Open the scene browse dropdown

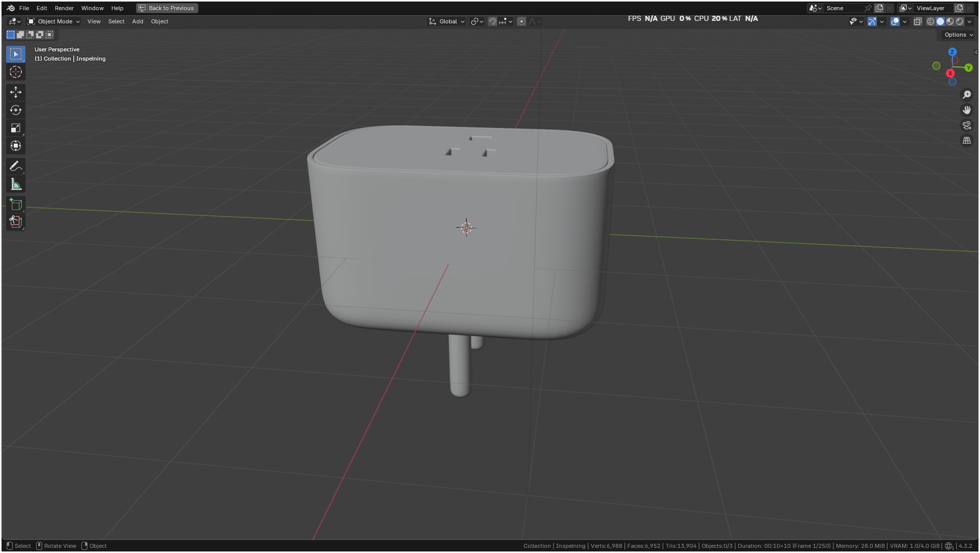coord(815,8)
